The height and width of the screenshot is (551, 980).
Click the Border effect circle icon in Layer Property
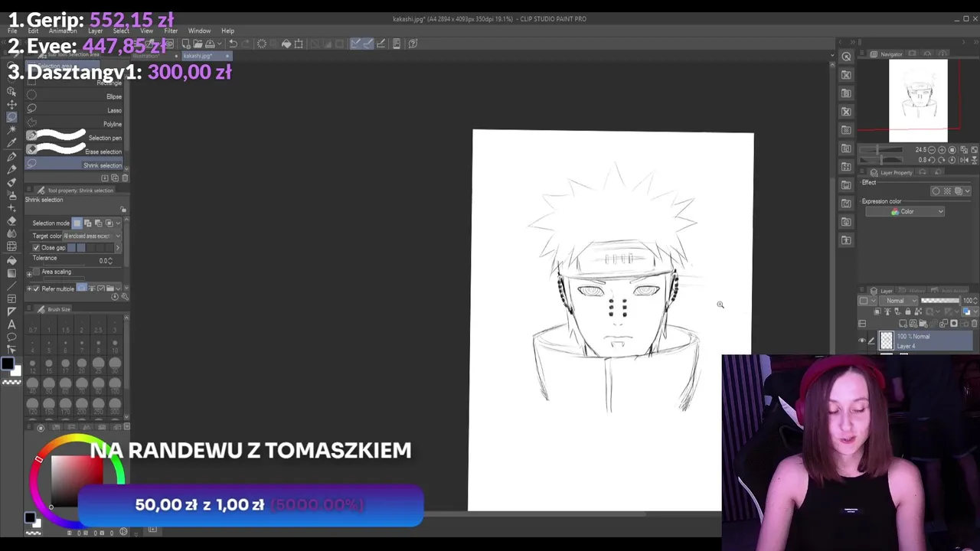tap(936, 191)
